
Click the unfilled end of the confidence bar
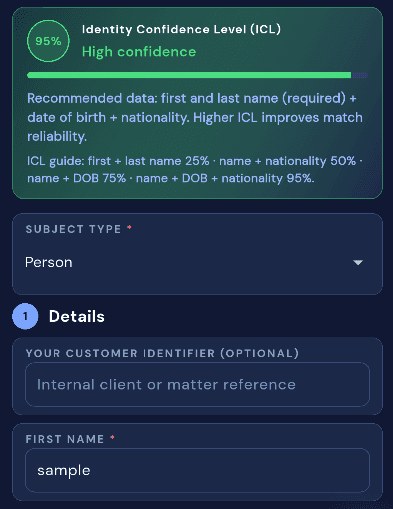coord(360,75)
